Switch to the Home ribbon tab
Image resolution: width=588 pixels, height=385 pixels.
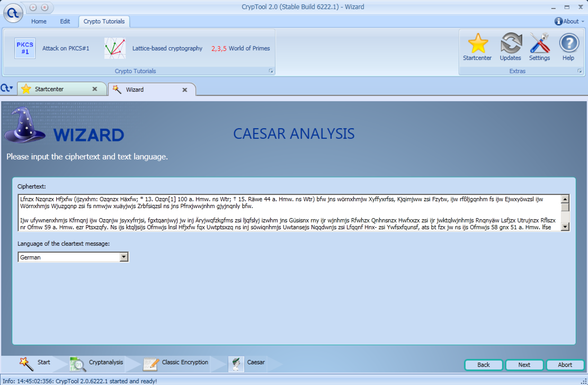[39, 21]
